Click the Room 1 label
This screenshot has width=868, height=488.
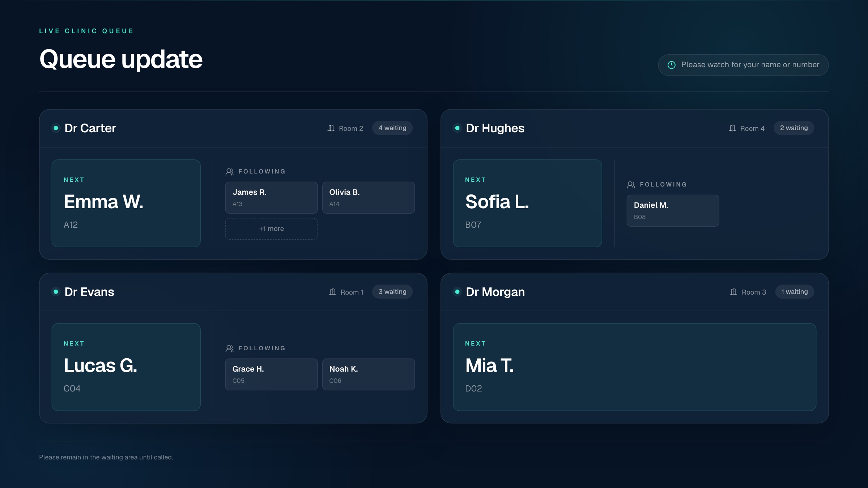pyautogui.click(x=352, y=292)
